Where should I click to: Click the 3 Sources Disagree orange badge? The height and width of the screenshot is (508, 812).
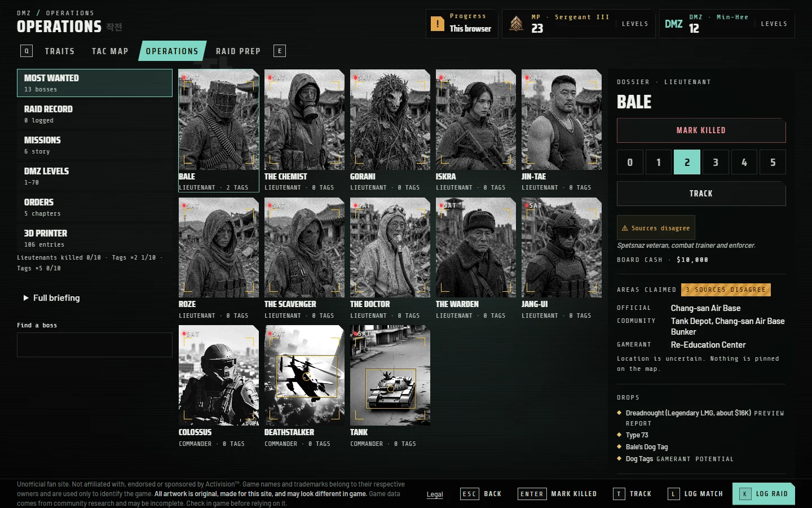pyautogui.click(x=726, y=290)
